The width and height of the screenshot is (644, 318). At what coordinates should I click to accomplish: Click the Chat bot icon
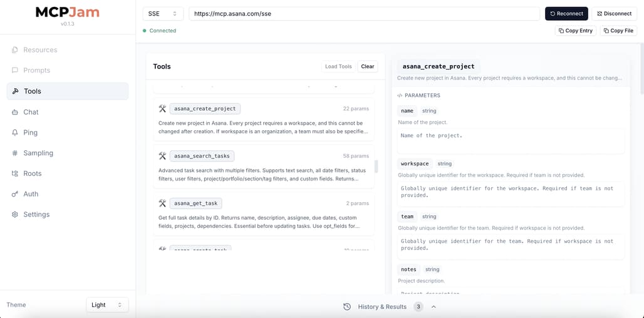pos(15,112)
